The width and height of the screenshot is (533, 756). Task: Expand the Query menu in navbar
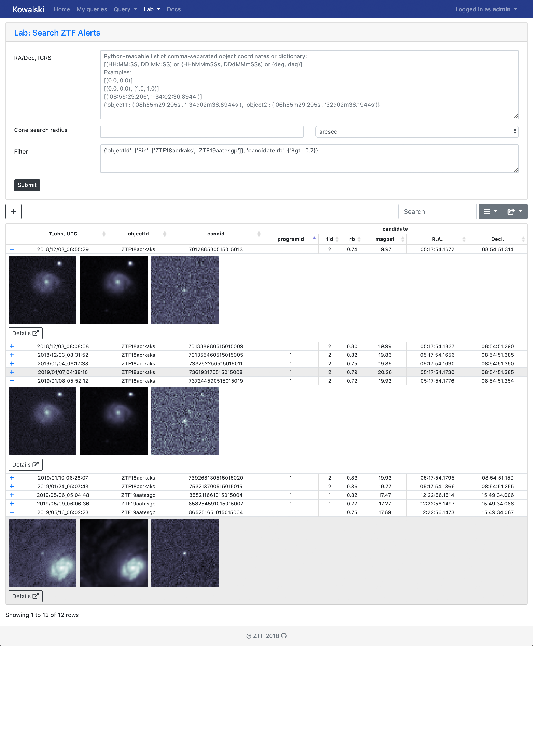click(x=125, y=9)
